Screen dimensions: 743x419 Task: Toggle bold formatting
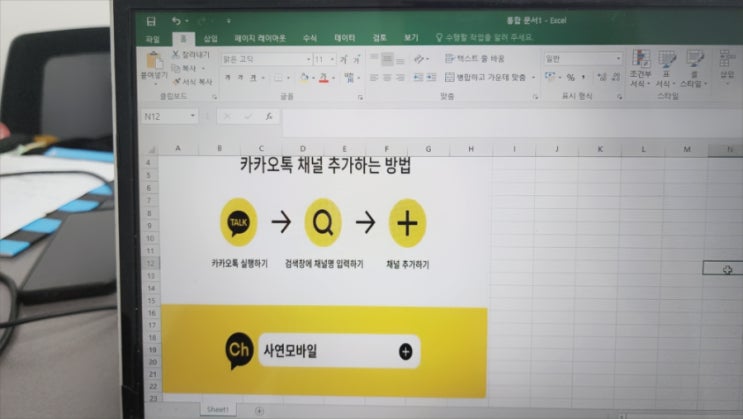(x=228, y=77)
